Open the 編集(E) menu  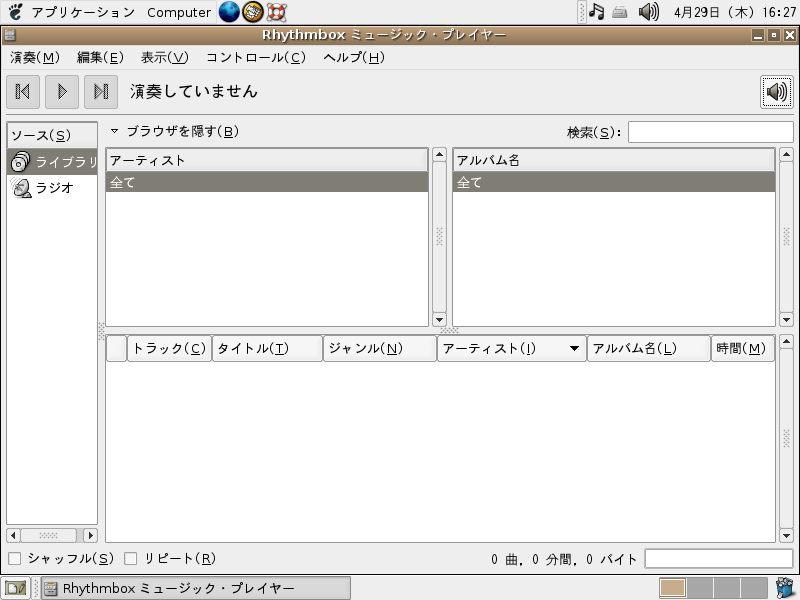click(x=100, y=58)
